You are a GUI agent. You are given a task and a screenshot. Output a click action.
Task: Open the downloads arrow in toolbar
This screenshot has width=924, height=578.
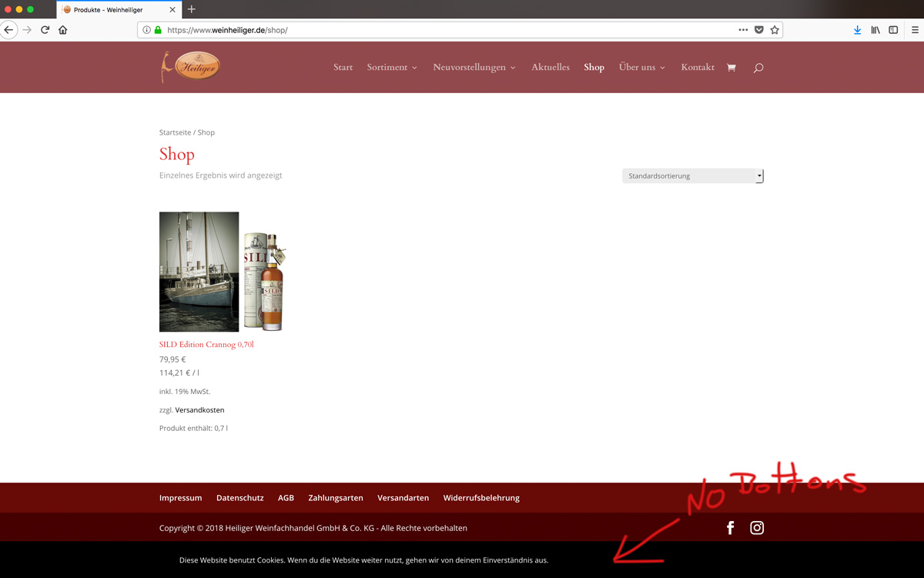pos(857,30)
